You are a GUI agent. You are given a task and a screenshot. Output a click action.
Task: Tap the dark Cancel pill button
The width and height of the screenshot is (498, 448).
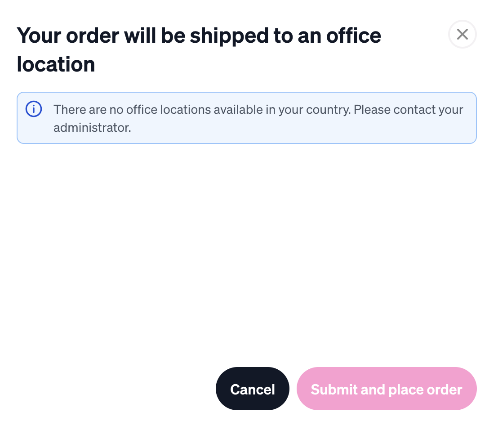click(253, 389)
